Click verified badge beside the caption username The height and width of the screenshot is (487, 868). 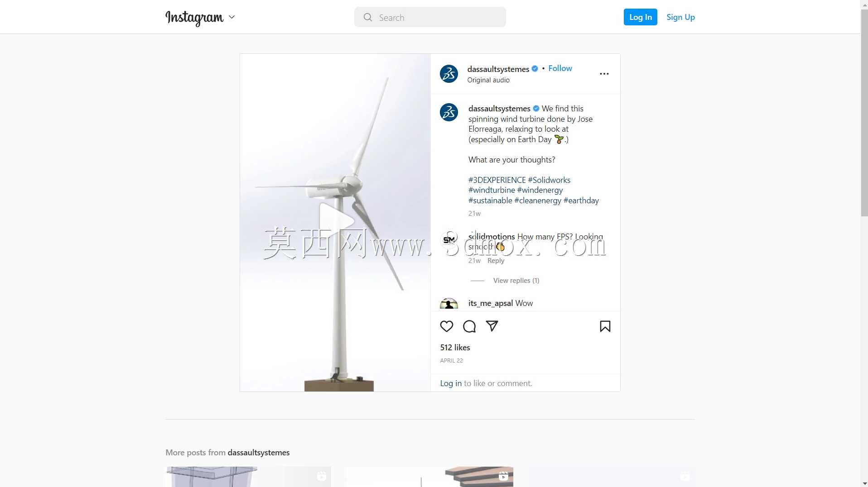click(x=536, y=109)
